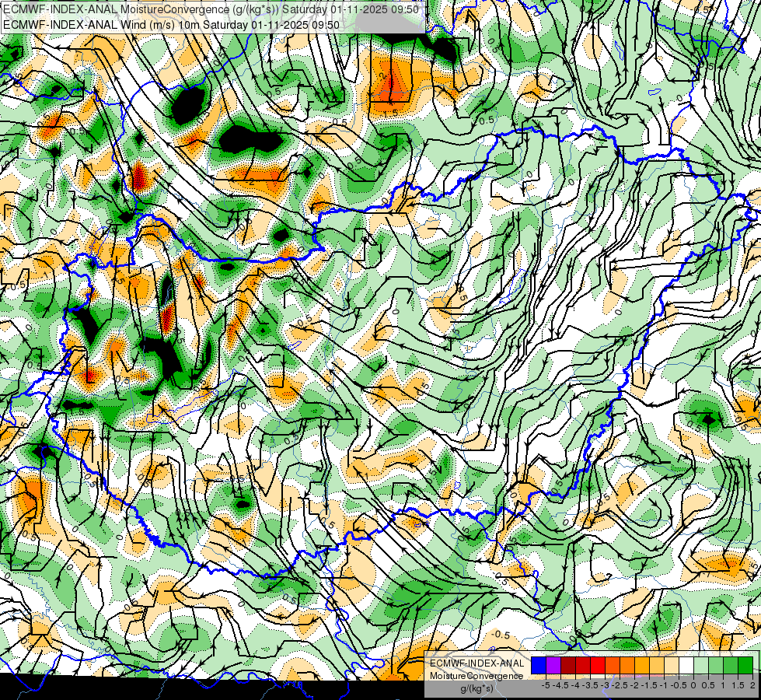Pick legend swatch between 1 and 1.5

[x=731, y=666]
